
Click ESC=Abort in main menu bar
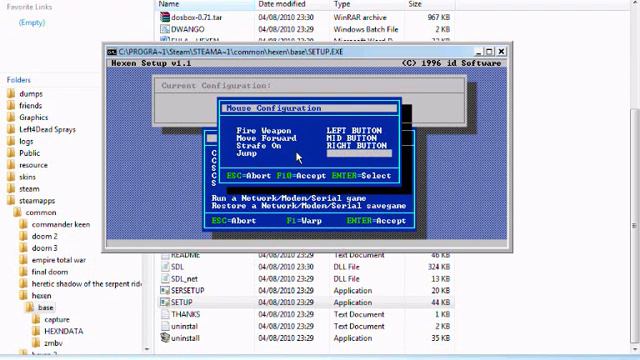click(x=233, y=221)
